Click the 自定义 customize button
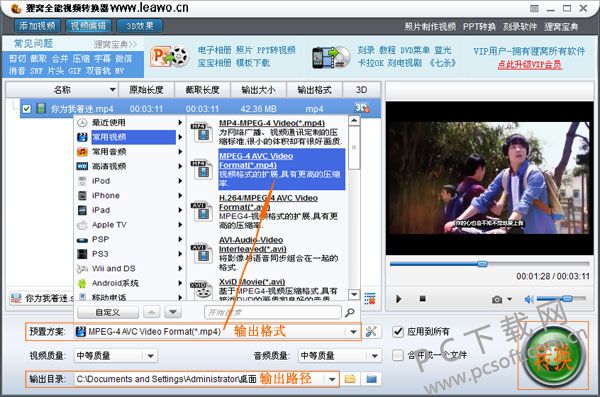The width and height of the screenshot is (600, 397). (108, 312)
